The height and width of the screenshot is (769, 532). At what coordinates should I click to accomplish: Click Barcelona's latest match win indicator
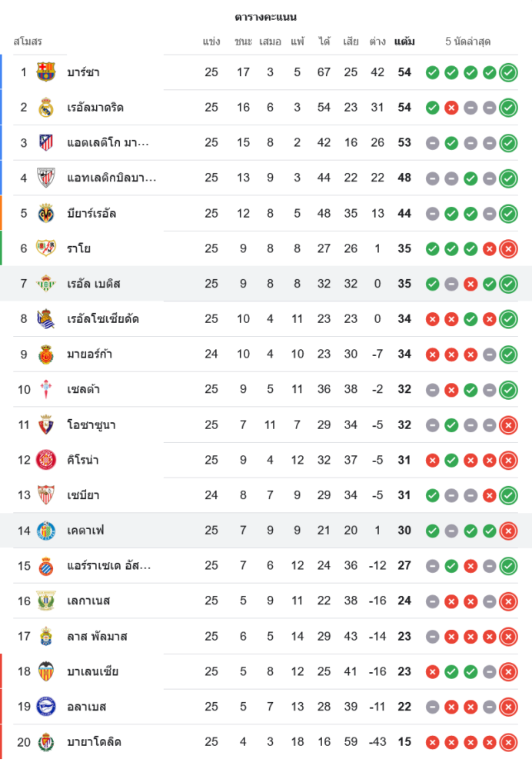point(508,73)
